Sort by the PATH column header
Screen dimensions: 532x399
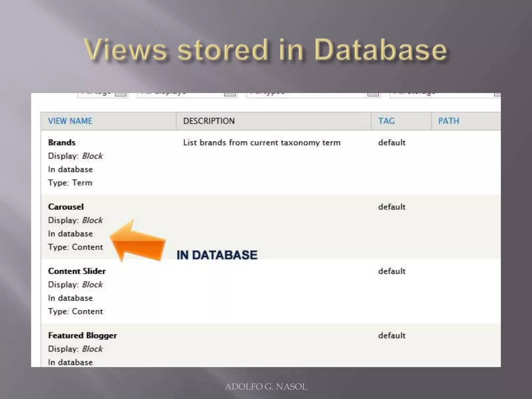[x=449, y=121]
